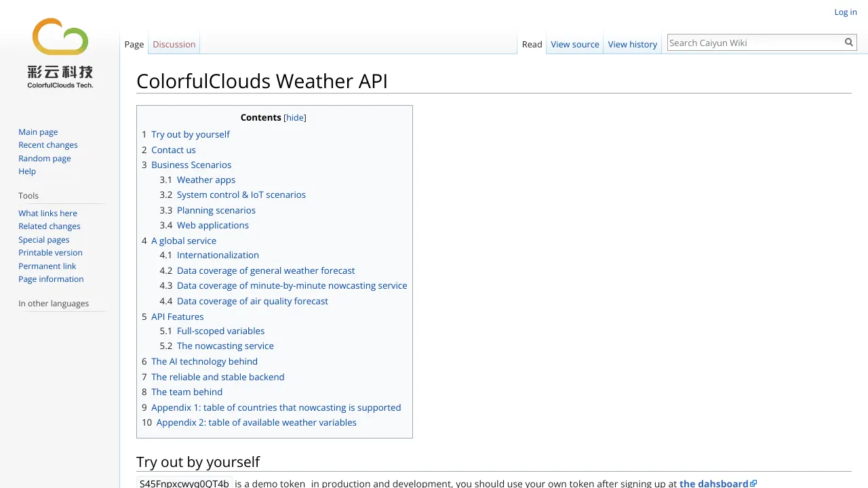Jump to The reliable and stable backend
Viewport: 868px width, 488px height.
point(213,377)
